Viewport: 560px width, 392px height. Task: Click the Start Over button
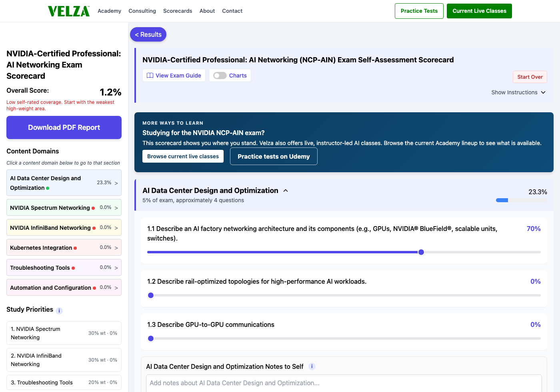tap(530, 77)
